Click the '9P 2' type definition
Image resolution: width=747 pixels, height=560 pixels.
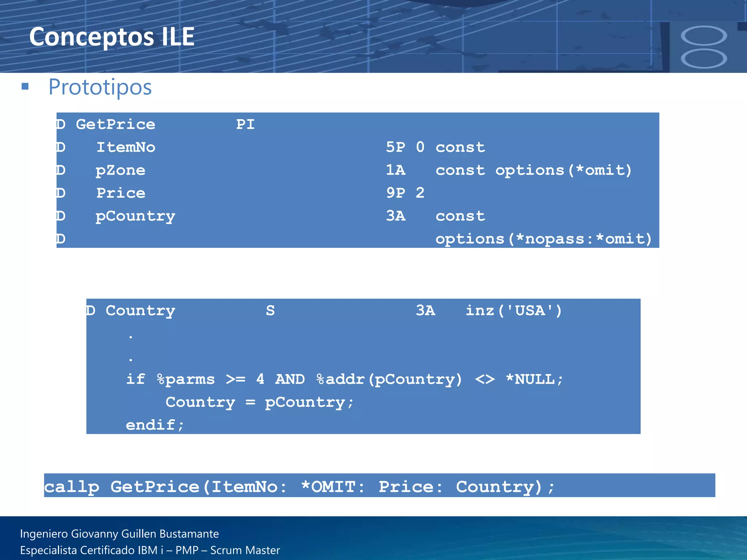pyautogui.click(x=405, y=193)
